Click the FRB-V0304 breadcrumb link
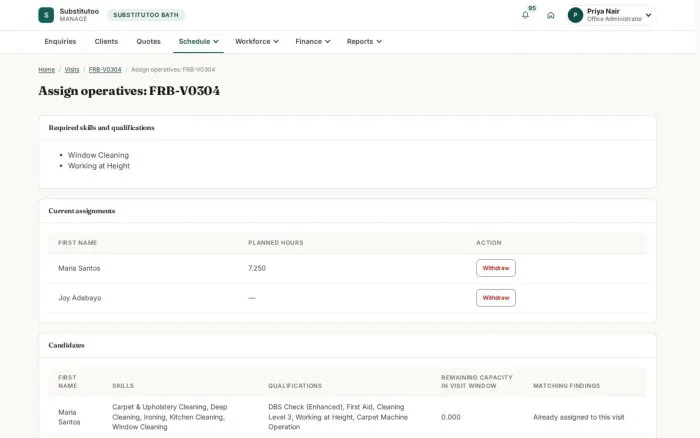Viewport: 700px width, 438px height. click(105, 70)
